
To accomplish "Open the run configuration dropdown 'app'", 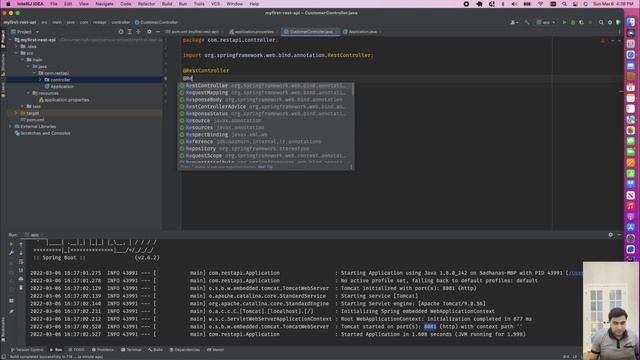I will (x=546, y=22).
